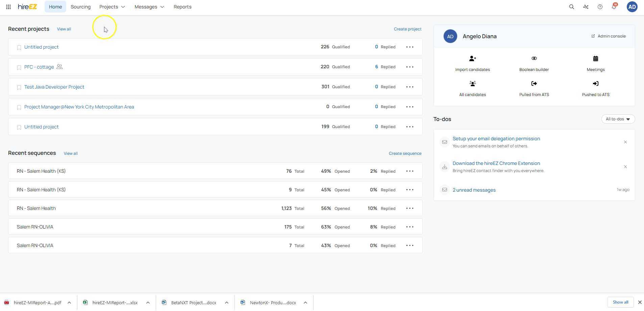Expand the hireEZ-MIReport xlsx download options
644x311 pixels.
pos(148,303)
